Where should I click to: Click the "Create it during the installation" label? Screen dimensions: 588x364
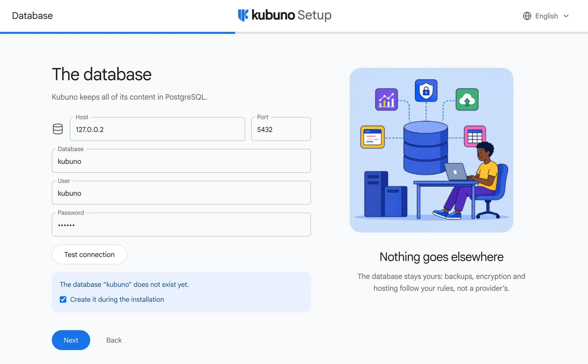(117, 299)
